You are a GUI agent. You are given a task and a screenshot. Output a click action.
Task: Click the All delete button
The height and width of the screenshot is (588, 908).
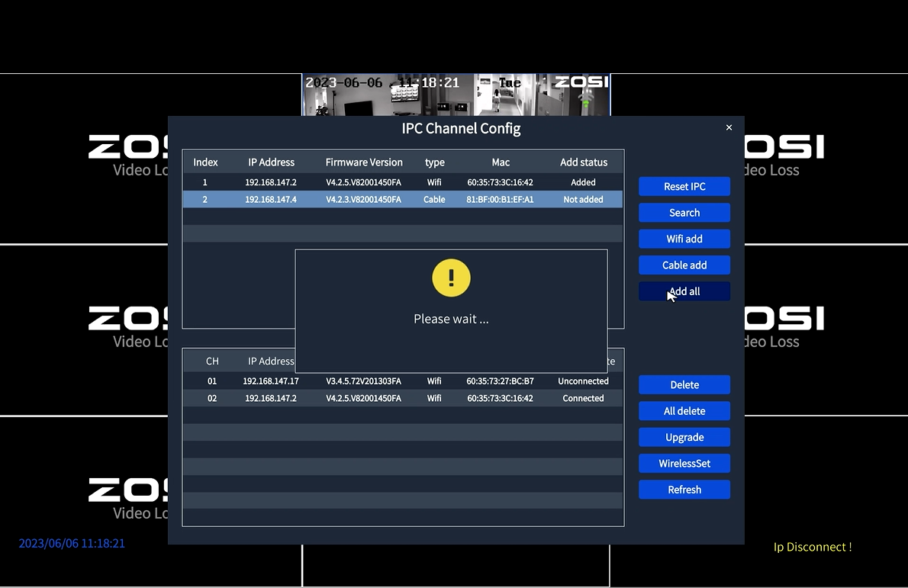point(684,410)
